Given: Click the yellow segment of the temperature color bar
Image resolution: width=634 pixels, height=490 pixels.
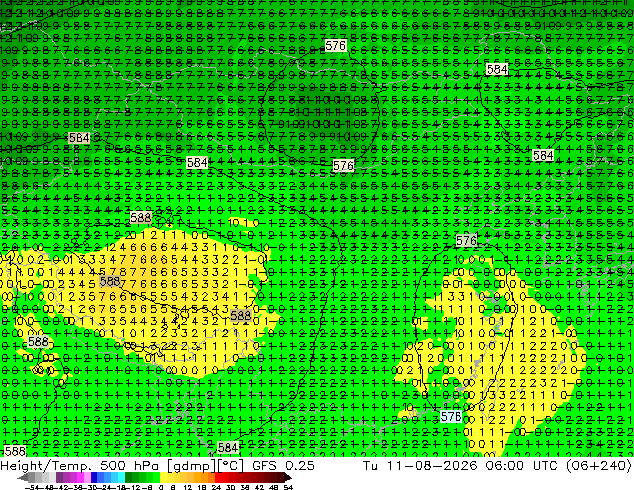Looking at the screenshot, I should [163, 478].
